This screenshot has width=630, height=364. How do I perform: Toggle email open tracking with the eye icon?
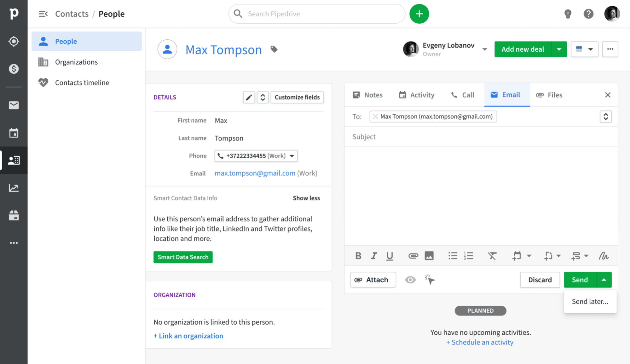pos(410,280)
